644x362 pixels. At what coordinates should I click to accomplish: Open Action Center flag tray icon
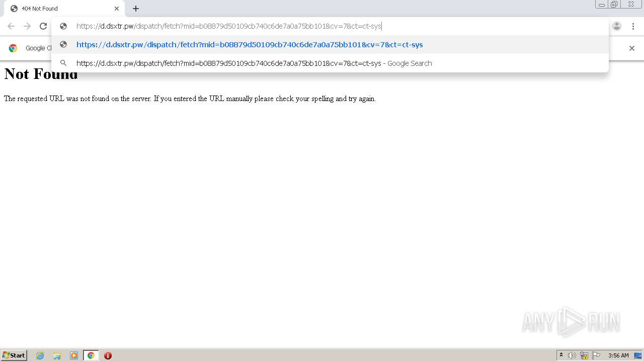pyautogui.click(x=596, y=355)
